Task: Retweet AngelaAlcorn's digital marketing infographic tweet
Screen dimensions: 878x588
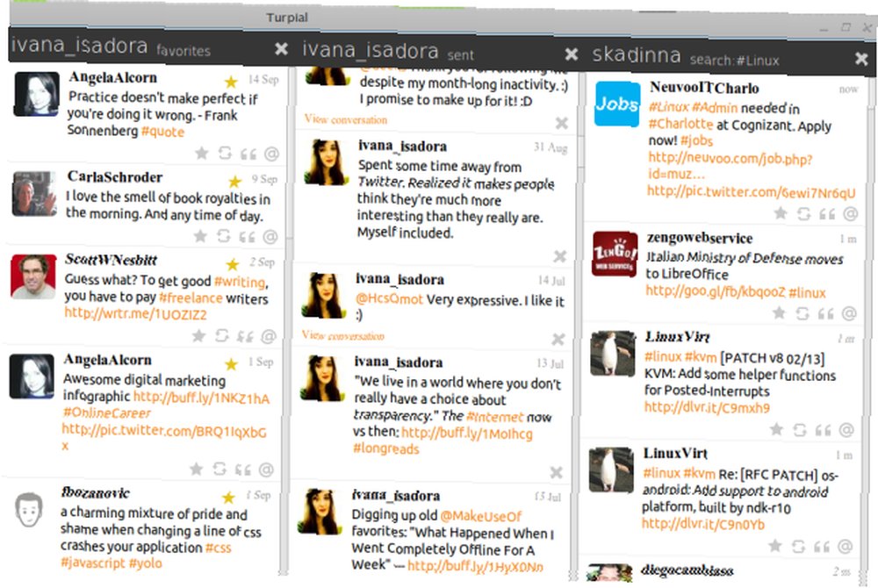Action: [x=219, y=469]
